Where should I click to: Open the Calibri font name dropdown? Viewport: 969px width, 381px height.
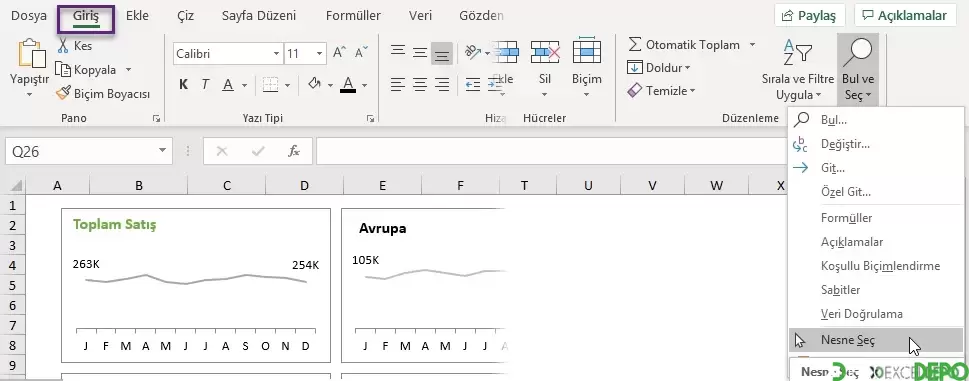click(x=276, y=54)
